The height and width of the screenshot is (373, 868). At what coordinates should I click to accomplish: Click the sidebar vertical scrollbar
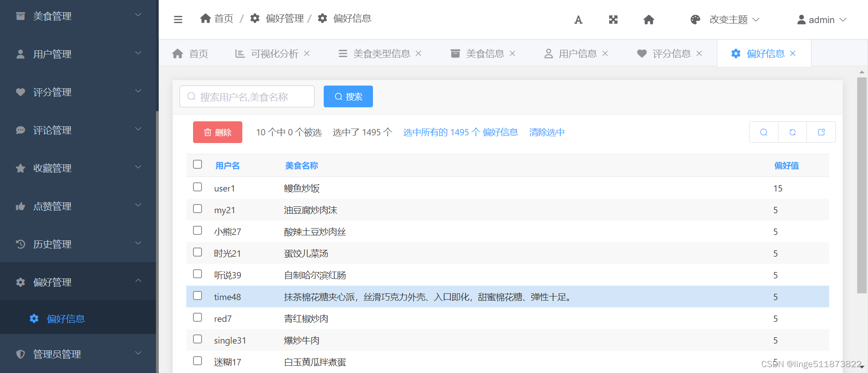tap(157, 241)
